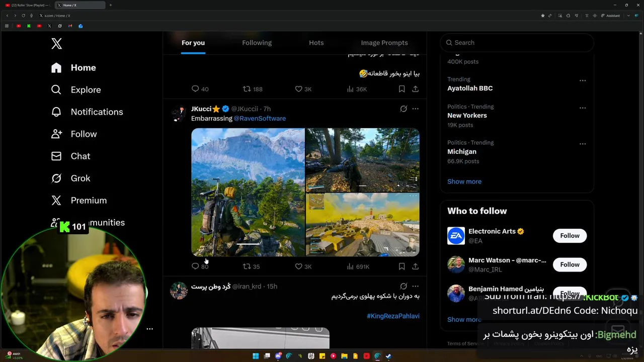The width and height of the screenshot is (644, 362).
Task: Reply to the post with 40 replies
Action: click(x=200, y=89)
